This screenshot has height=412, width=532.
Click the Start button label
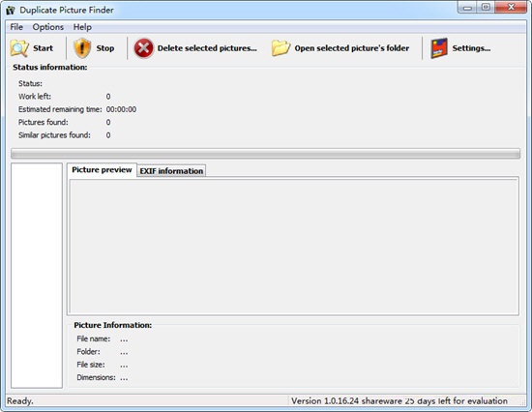44,48
